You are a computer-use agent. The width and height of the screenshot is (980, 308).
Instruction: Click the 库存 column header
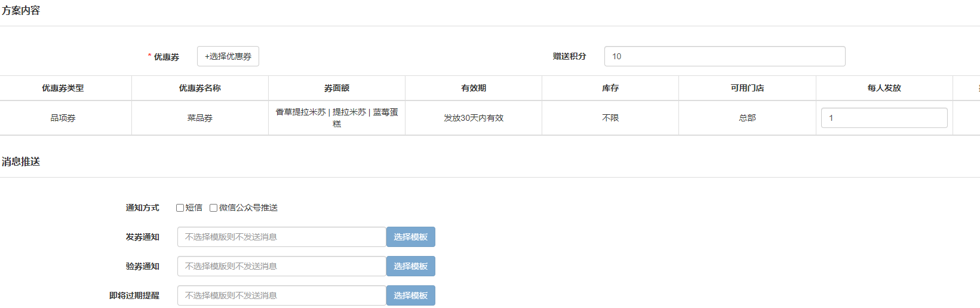pyautogui.click(x=610, y=88)
